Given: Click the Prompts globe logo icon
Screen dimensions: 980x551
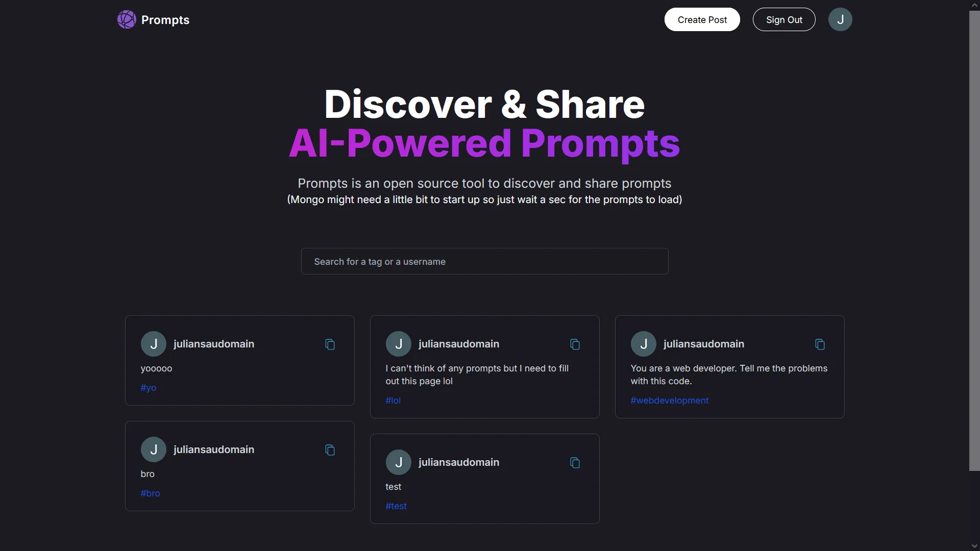Looking at the screenshot, I should (x=127, y=19).
